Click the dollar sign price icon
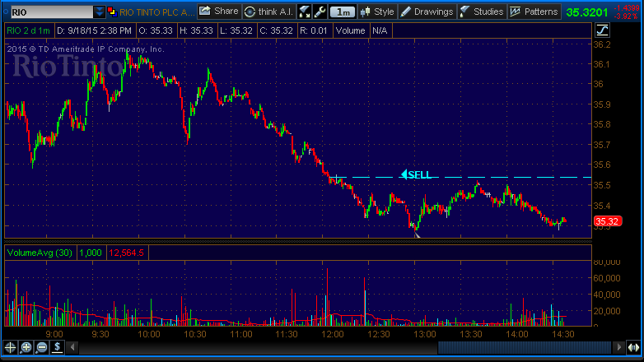 tap(58, 347)
